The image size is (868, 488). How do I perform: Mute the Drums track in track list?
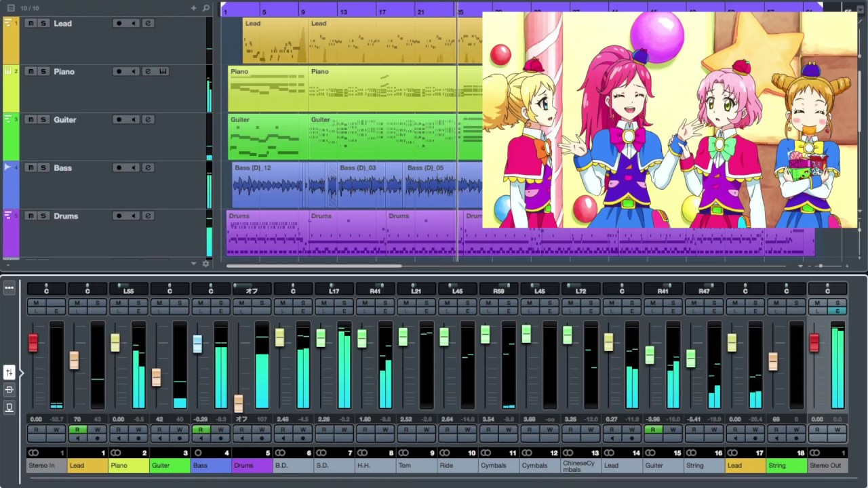point(31,216)
